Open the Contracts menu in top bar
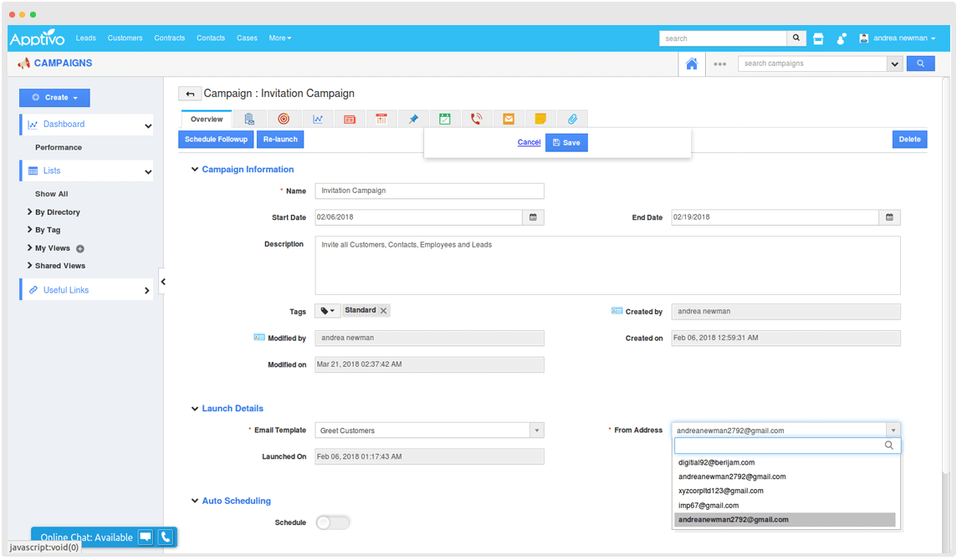 coord(170,38)
